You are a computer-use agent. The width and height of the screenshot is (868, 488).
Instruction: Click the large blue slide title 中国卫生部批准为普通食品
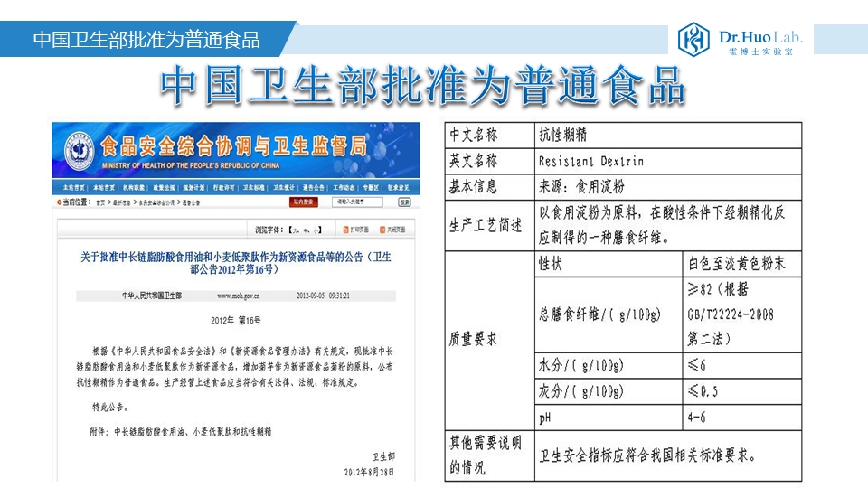pos(423,85)
